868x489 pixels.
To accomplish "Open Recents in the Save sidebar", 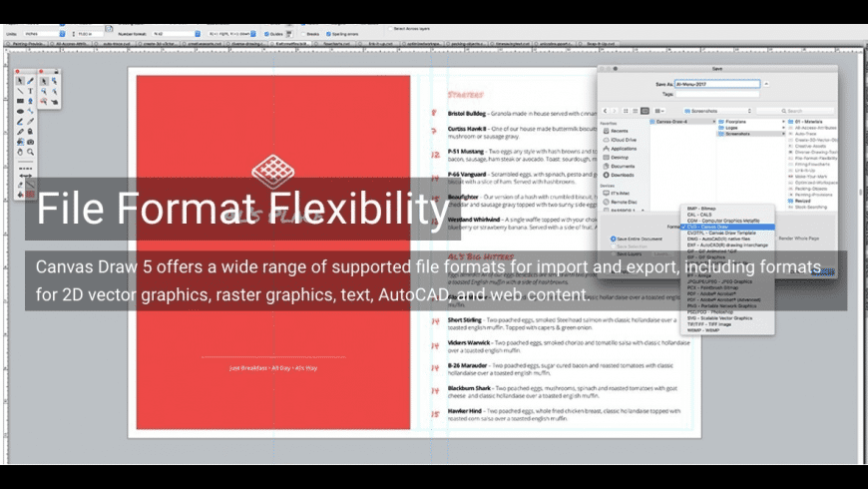I will pos(616,131).
